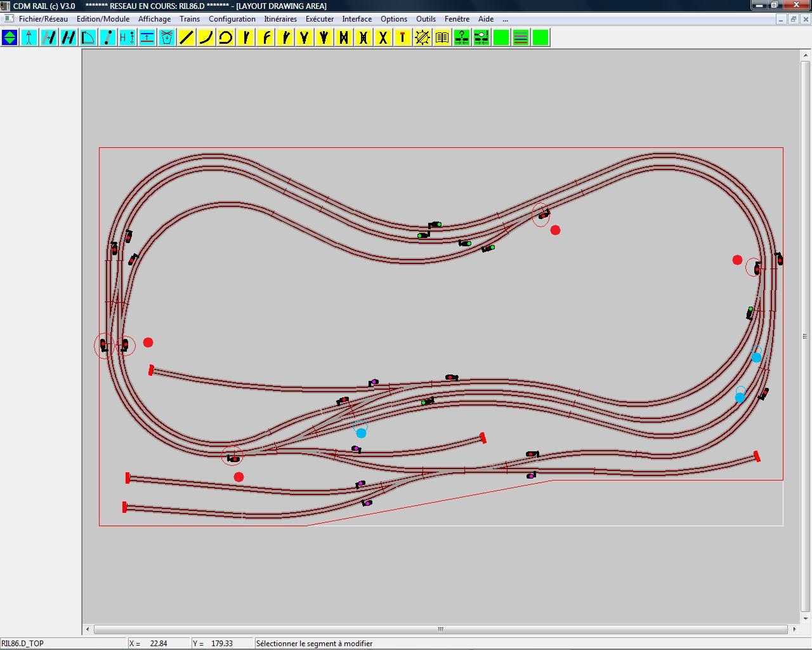
Task: Open the Itinéraires menu
Action: (x=280, y=19)
